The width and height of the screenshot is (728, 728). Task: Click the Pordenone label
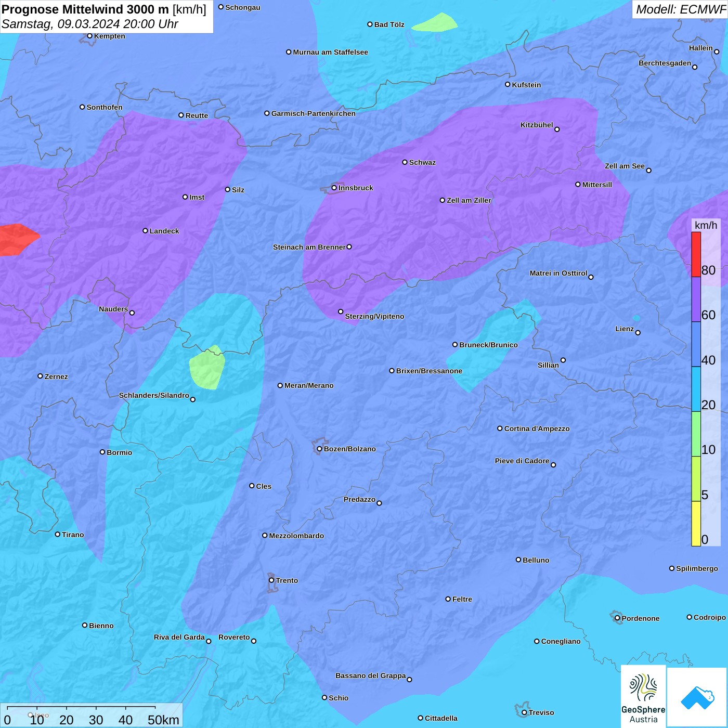point(641,618)
